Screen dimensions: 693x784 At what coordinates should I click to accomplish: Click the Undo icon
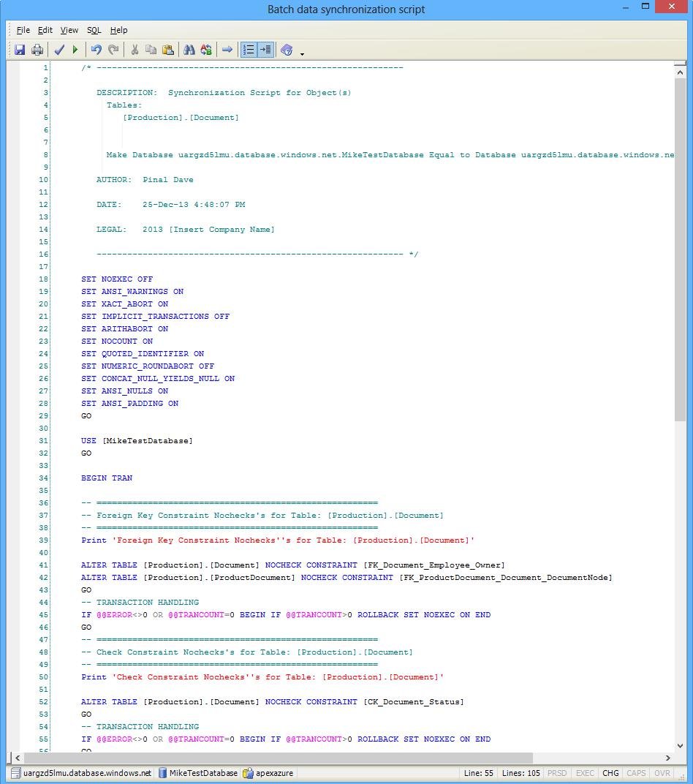point(96,50)
